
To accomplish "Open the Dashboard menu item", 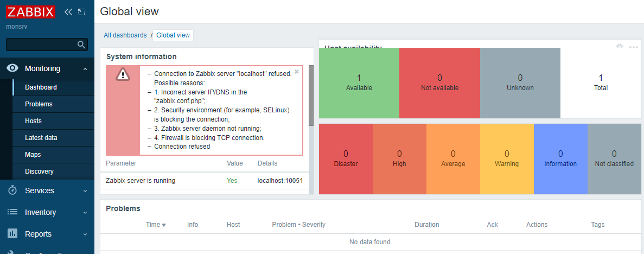I will 54,87.
